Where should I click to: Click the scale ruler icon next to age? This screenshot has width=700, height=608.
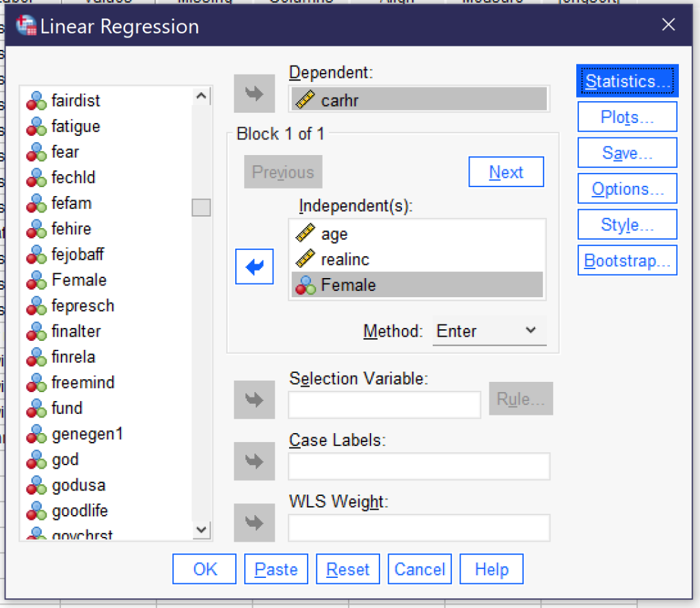(306, 234)
